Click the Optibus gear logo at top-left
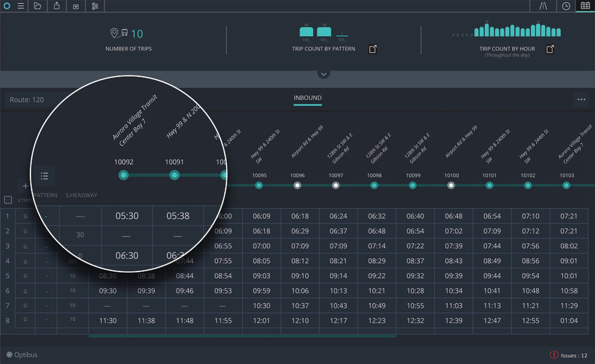Viewport: 595px width, 364px height. click(x=7, y=6)
